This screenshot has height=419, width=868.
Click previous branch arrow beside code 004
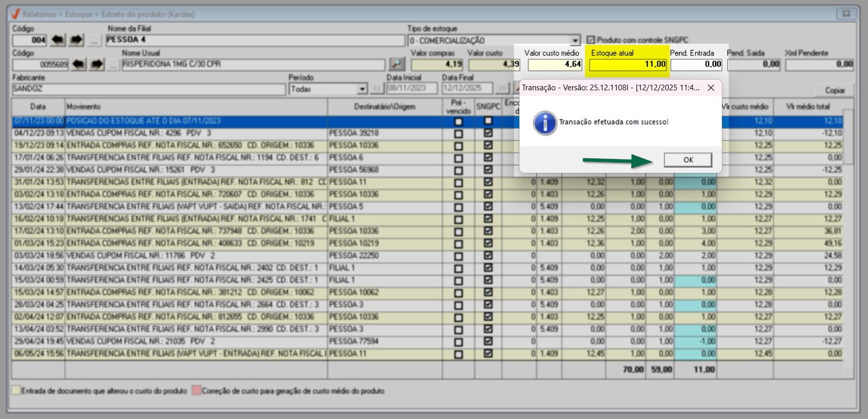click(58, 40)
